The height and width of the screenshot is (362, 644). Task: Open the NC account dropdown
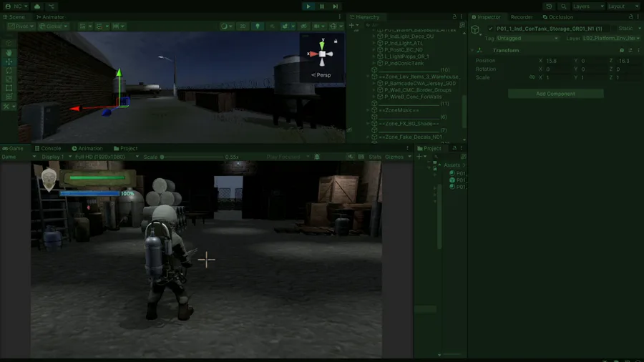(x=16, y=6)
